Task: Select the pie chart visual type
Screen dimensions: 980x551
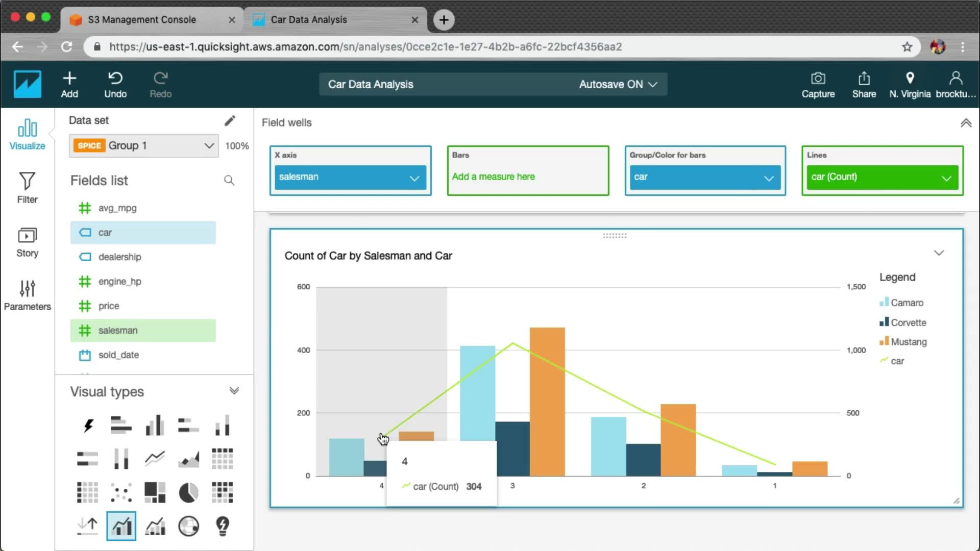Action: tap(188, 493)
